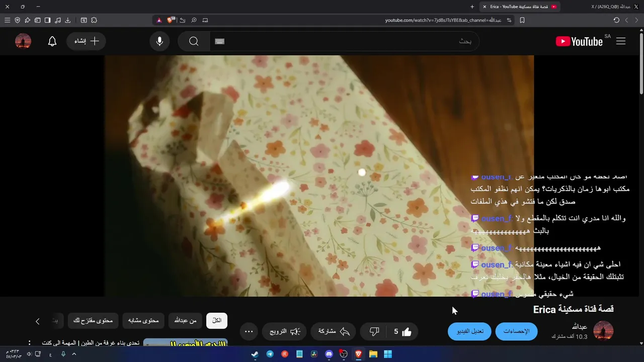The height and width of the screenshot is (362, 644).
Task: Open site settings icon in address bar
Action: [509, 20]
